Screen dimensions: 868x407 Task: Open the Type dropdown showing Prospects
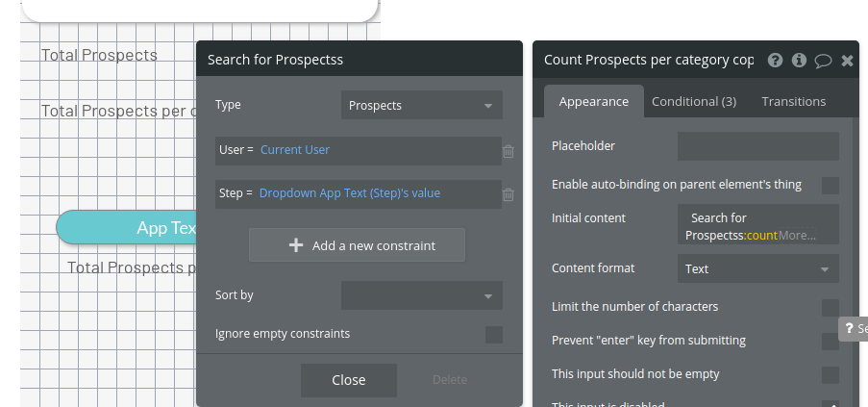tap(421, 105)
